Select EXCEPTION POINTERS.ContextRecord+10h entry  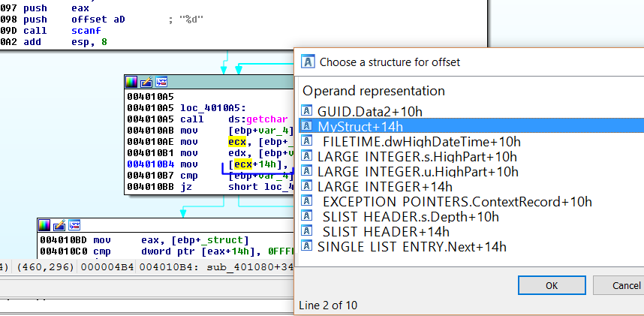pos(457,201)
